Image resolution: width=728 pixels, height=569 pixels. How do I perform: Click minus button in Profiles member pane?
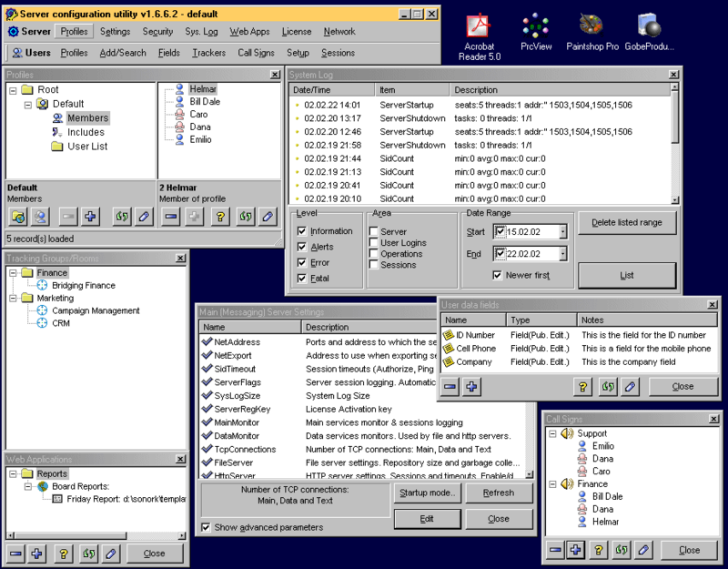[171, 217]
